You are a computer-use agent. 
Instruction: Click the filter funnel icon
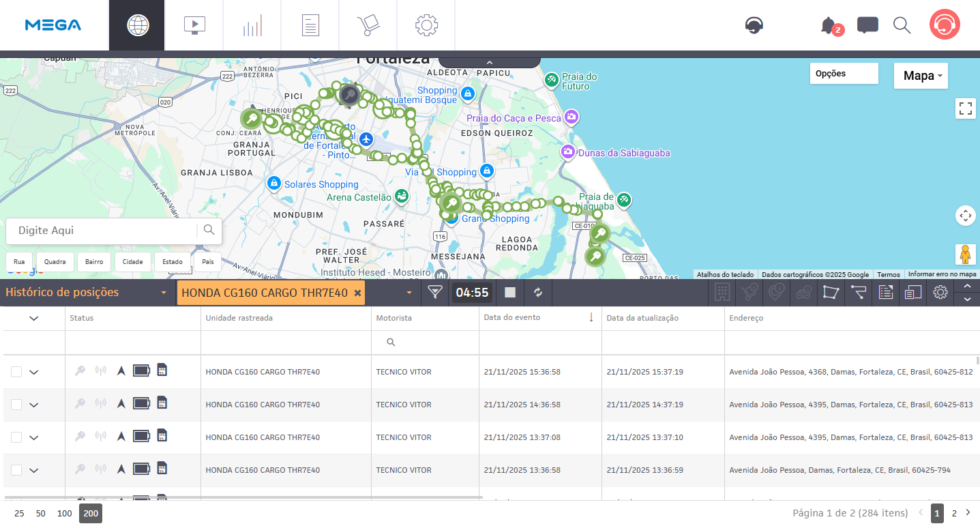tap(434, 293)
